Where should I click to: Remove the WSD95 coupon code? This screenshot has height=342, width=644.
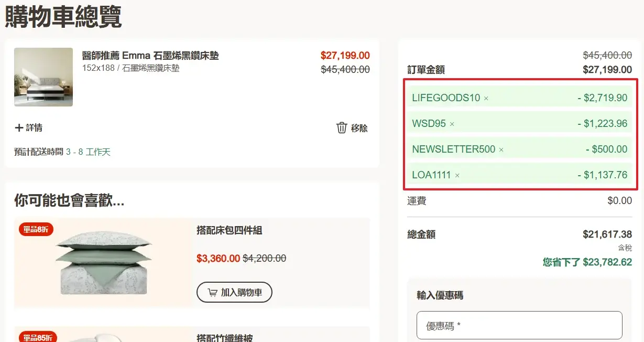click(452, 124)
